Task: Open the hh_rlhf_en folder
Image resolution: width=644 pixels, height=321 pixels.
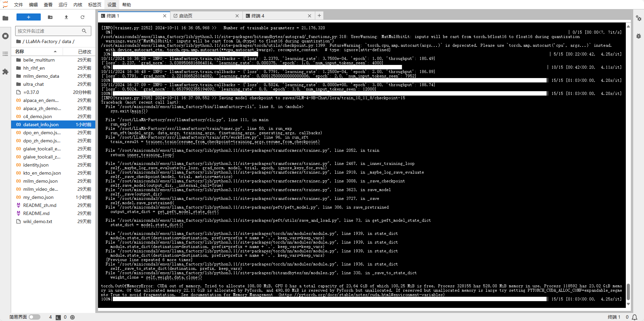Action: click(53, 68)
